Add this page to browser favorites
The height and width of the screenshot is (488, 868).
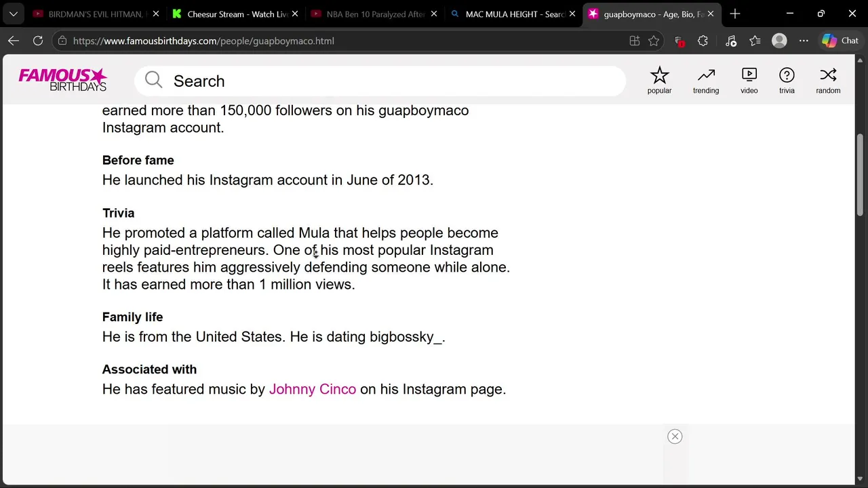point(654,41)
